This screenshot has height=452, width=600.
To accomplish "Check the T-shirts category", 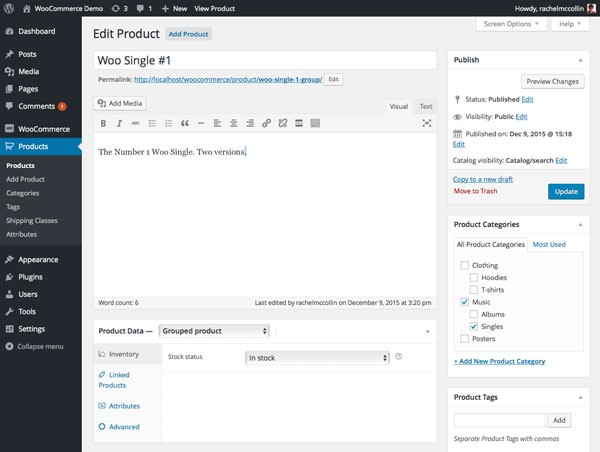I will (x=474, y=290).
